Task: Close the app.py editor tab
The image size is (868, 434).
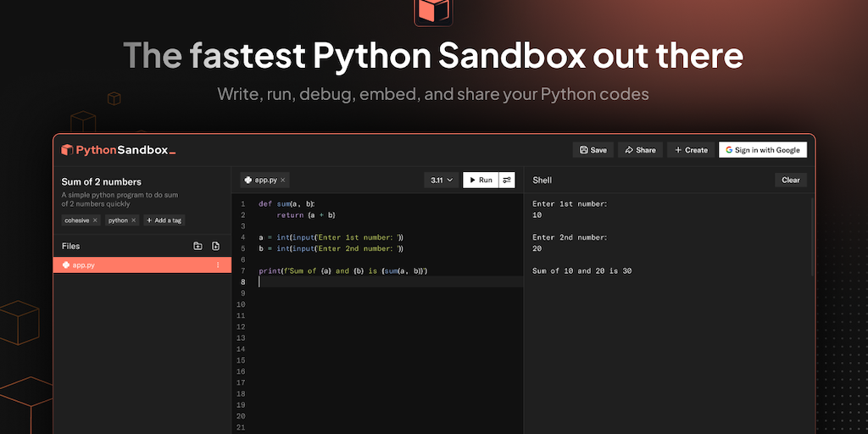Action: 283,180
